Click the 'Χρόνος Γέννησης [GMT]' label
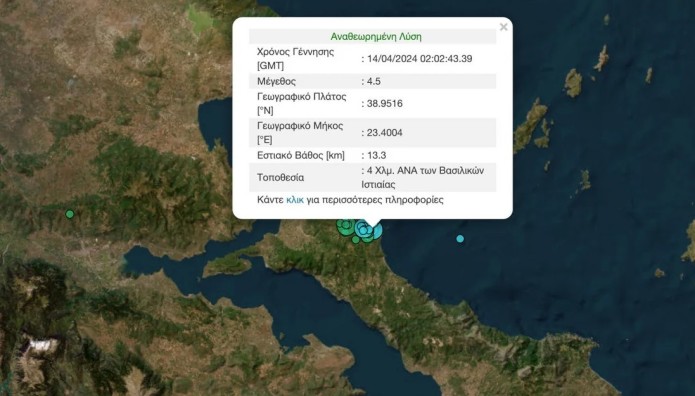 point(296,59)
